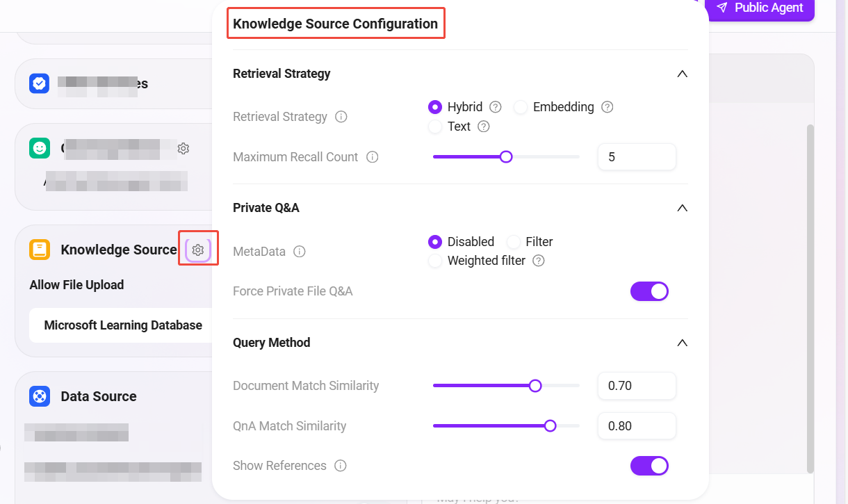This screenshot has width=848, height=504.
Task: Click info icon next to Show References
Action: pos(341,466)
